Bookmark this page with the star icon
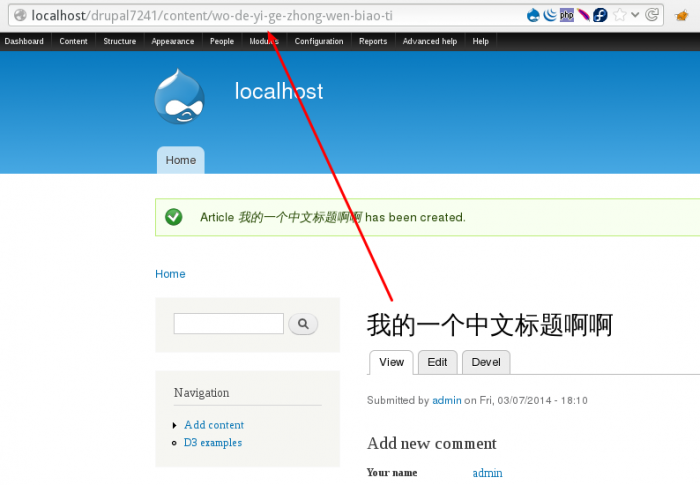 [x=620, y=15]
